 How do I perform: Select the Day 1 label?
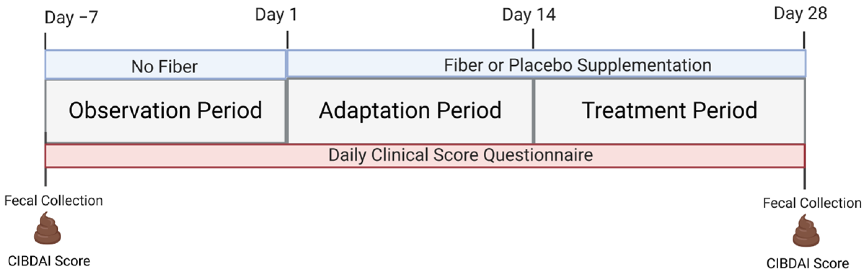[276, 15]
